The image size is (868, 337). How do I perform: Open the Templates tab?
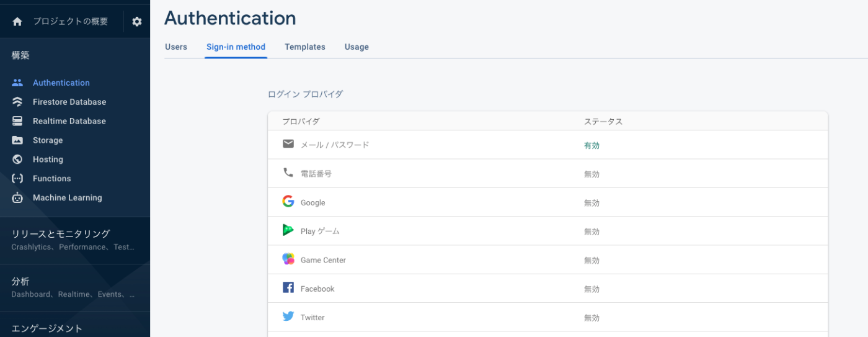(305, 47)
